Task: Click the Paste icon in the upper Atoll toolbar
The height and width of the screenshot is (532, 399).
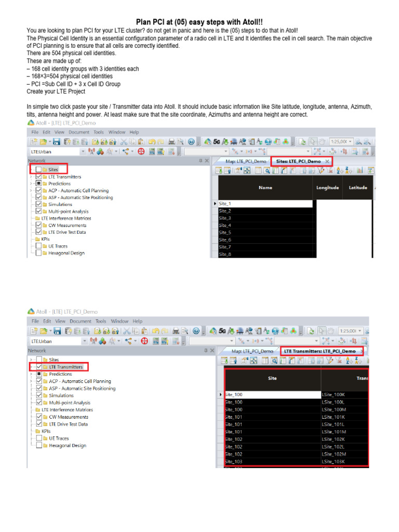Action: point(141,141)
